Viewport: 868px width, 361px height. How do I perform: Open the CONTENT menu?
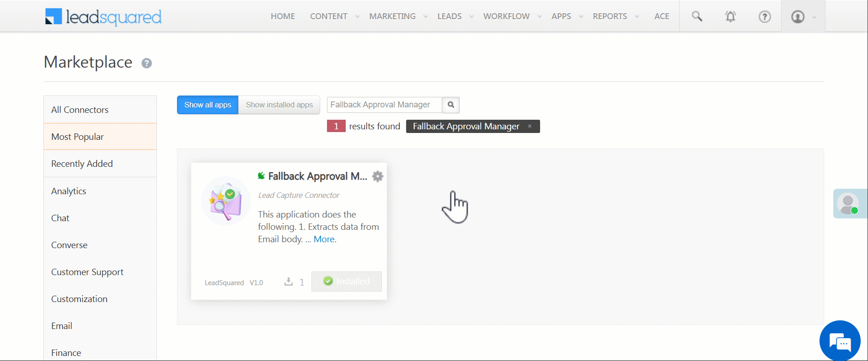[329, 16]
